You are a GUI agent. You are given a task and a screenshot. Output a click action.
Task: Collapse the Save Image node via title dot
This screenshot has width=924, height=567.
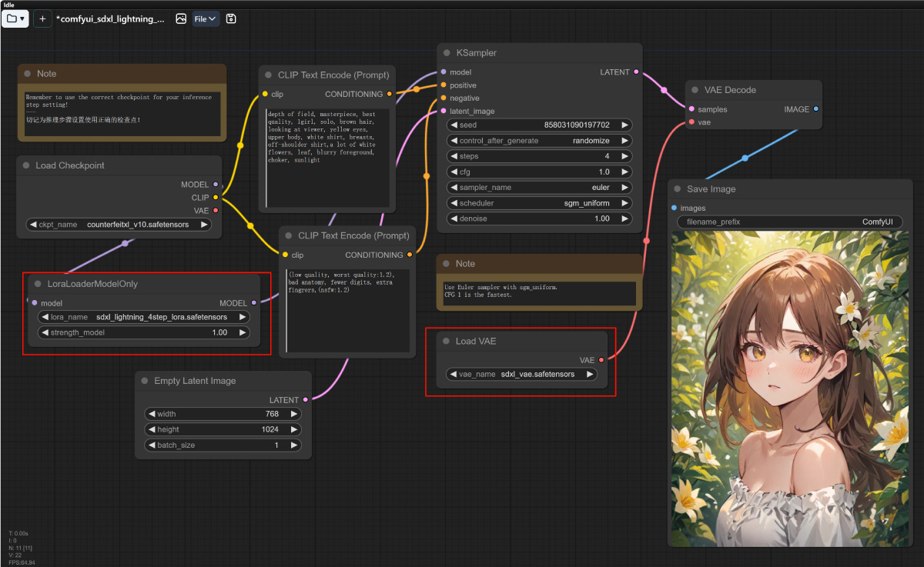(x=678, y=189)
